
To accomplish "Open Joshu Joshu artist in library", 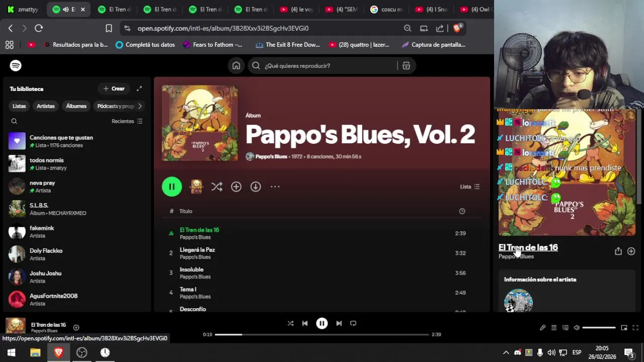I will pyautogui.click(x=76, y=277).
